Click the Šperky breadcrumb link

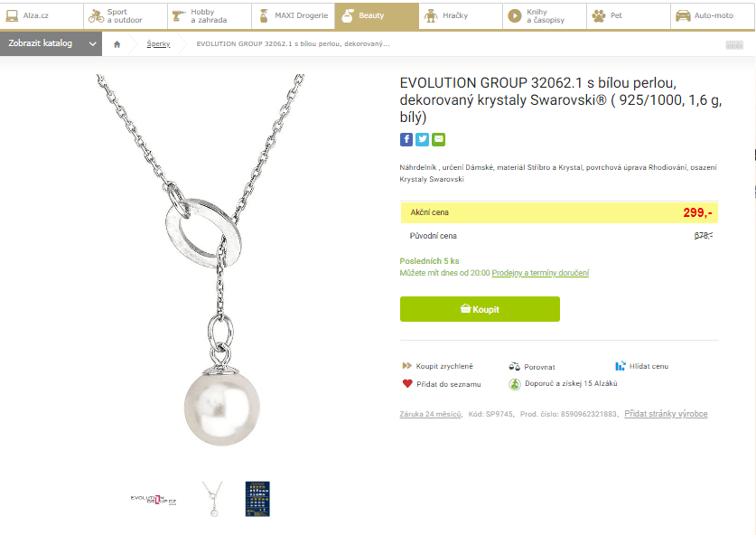[x=158, y=44]
